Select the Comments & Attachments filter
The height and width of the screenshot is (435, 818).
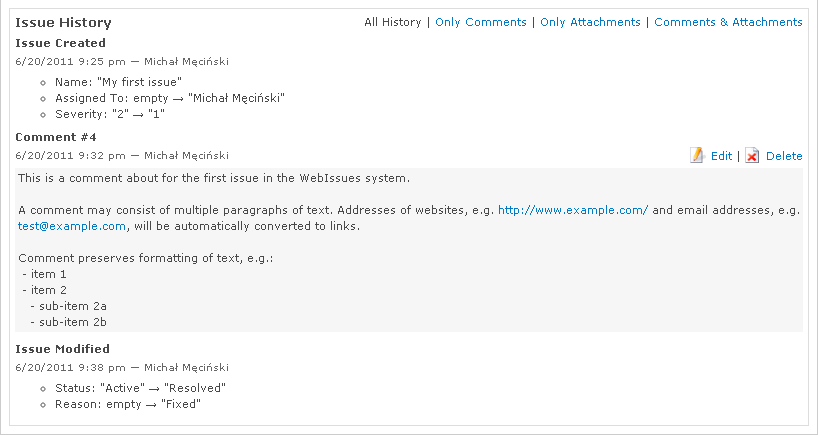(728, 22)
